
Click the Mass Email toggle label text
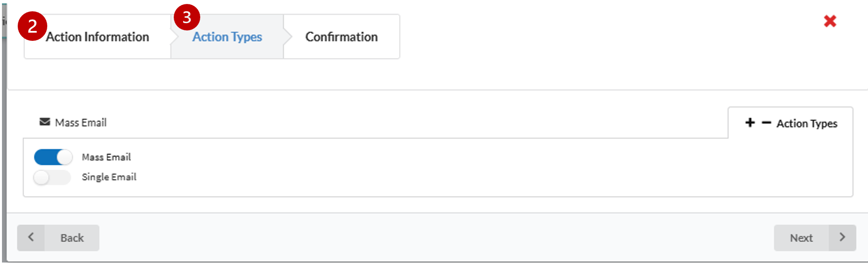[106, 157]
